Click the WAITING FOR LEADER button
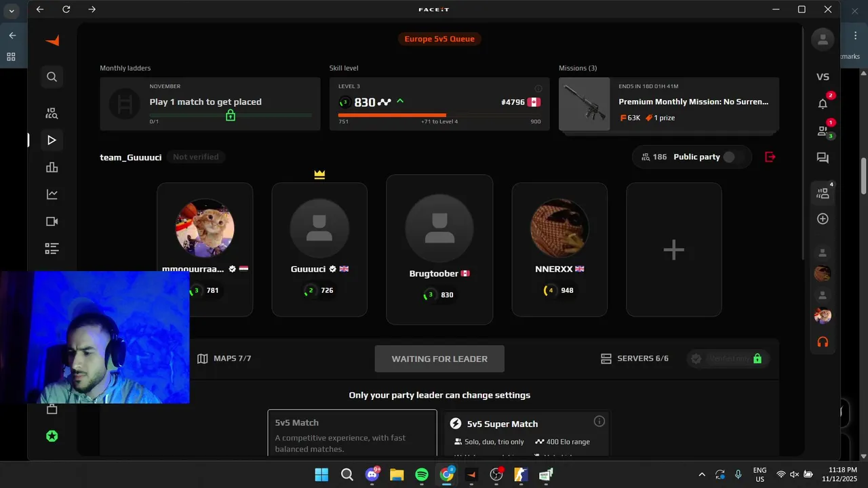 click(x=439, y=359)
